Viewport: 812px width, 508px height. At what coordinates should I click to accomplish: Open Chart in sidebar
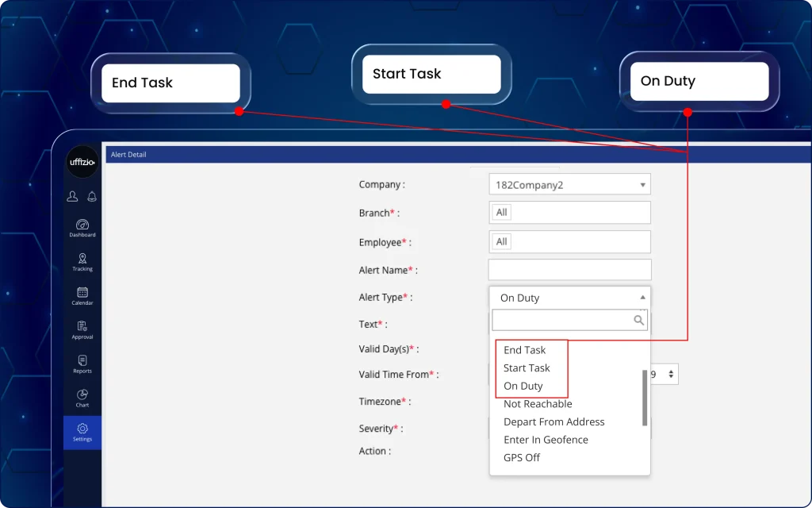tap(82, 398)
